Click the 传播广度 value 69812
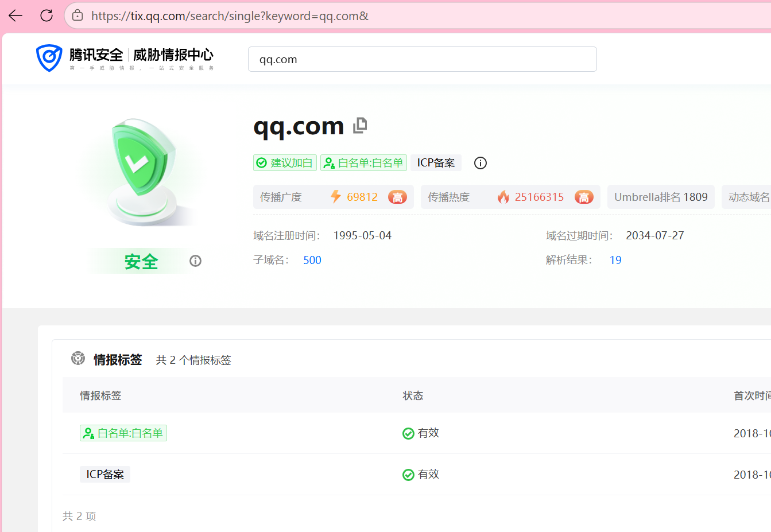The width and height of the screenshot is (771, 532). 362,197
